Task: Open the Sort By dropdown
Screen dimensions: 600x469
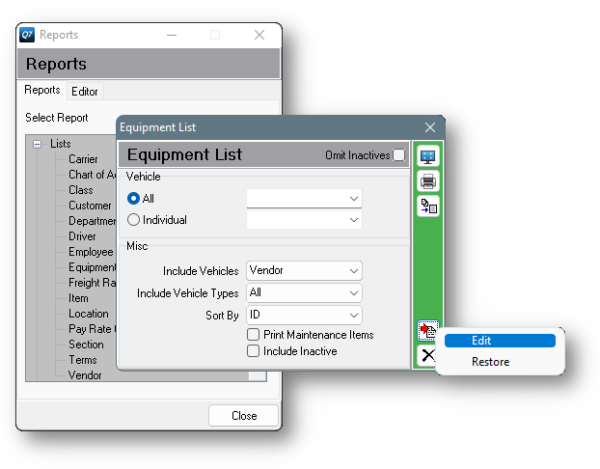Action: pos(304,316)
